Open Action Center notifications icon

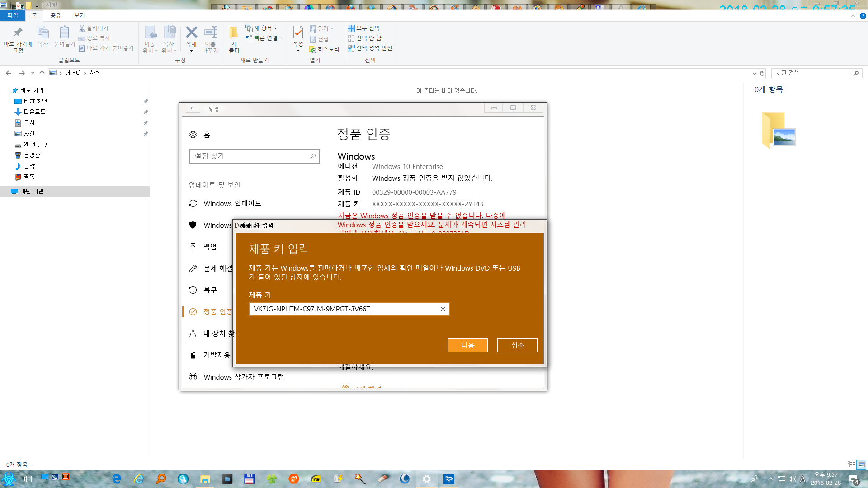854,479
